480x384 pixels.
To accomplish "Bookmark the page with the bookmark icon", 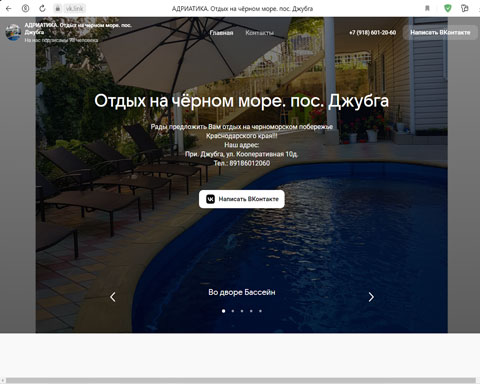I will pyautogui.click(x=427, y=9).
